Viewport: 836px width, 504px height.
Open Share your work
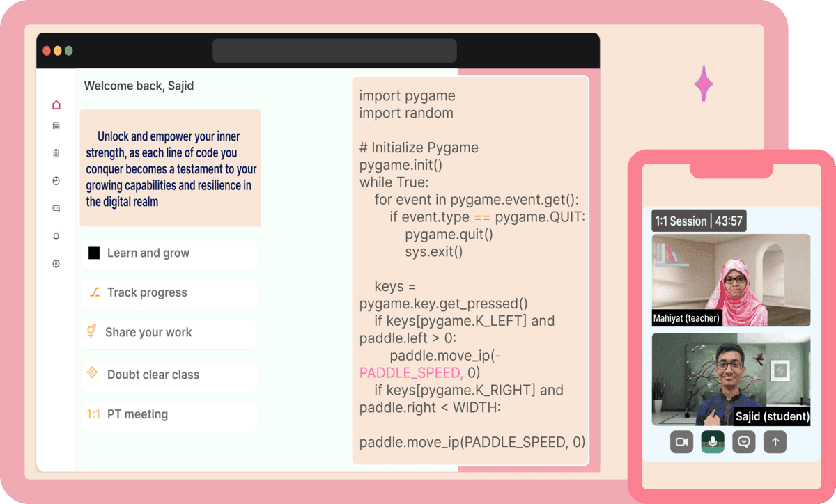[x=170, y=333]
